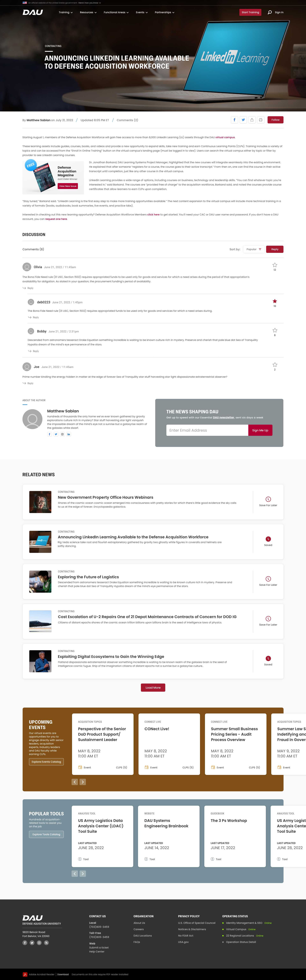Follow the 'virtual campus' link in article
306x980 pixels.
225,137
